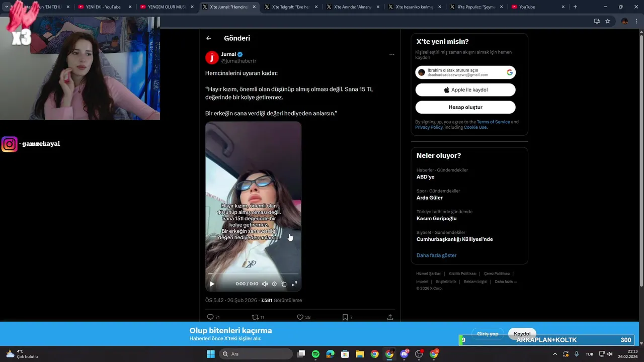
Task: Open the Privacy Policy link
Action: (429, 127)
